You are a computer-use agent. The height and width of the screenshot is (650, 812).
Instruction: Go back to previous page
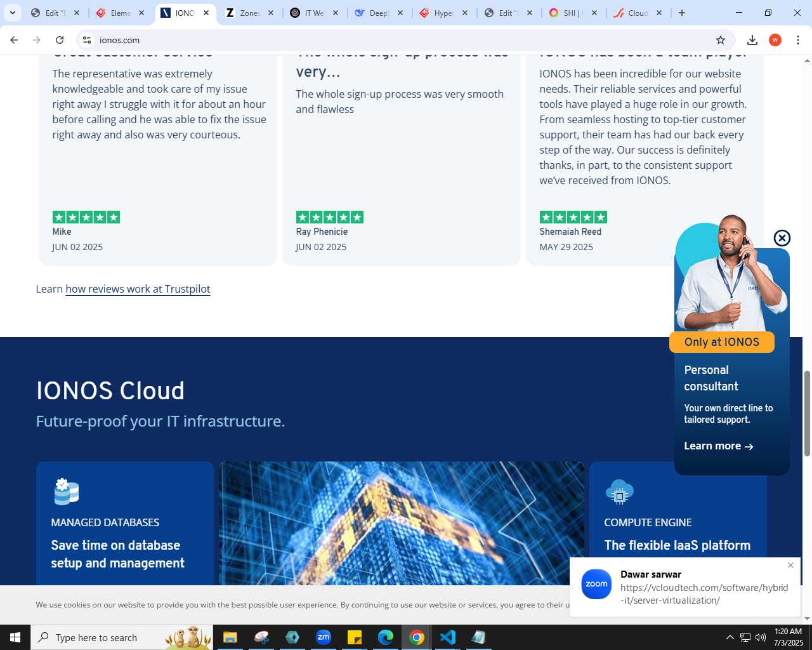click(x=14, y=40)
